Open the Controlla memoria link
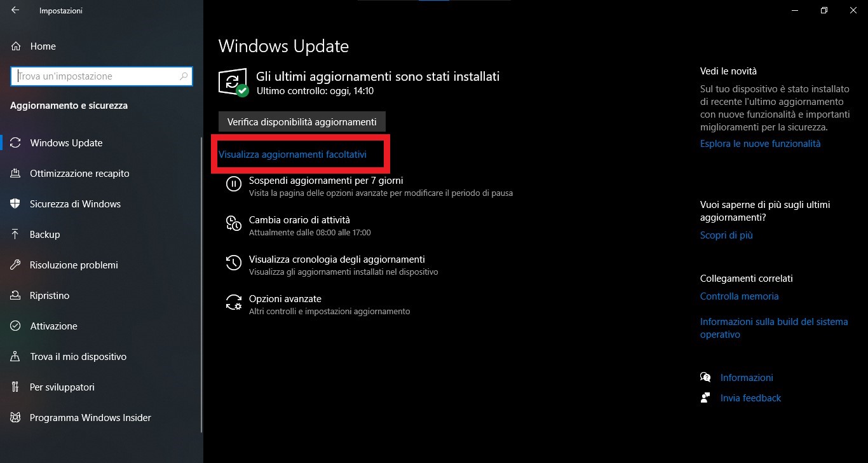Image resolution: width=868 pixels, height=463 pixels. pos(739,296)
